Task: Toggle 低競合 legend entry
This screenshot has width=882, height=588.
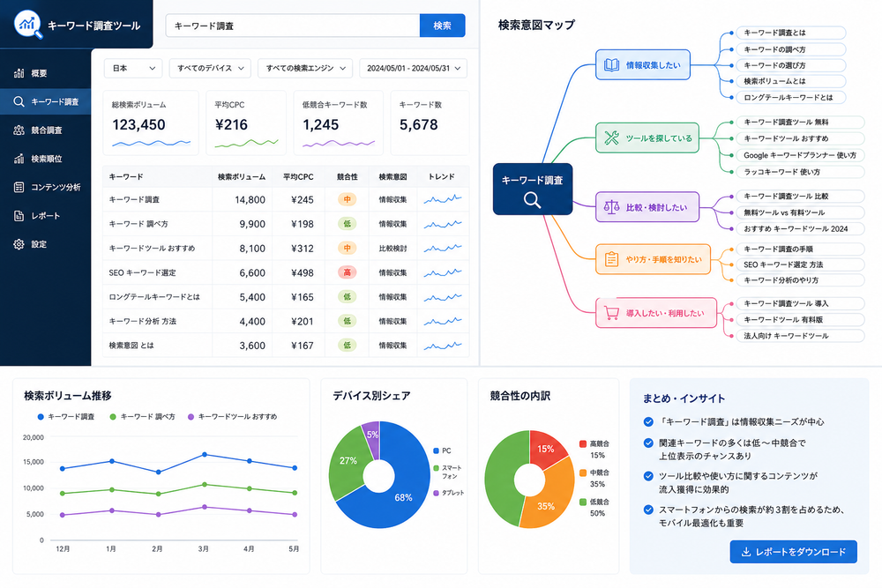Action: pos(594,507)
